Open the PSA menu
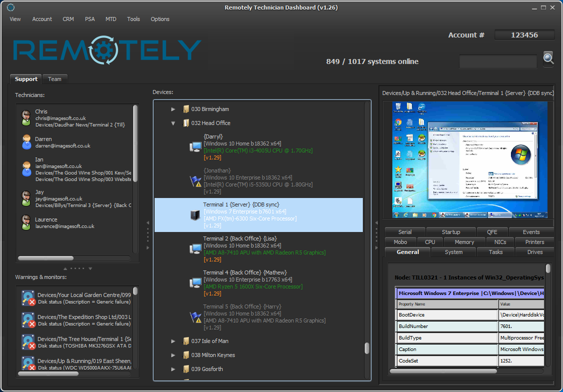This screenshot has height=392, width=563. (x=90, y=19)
